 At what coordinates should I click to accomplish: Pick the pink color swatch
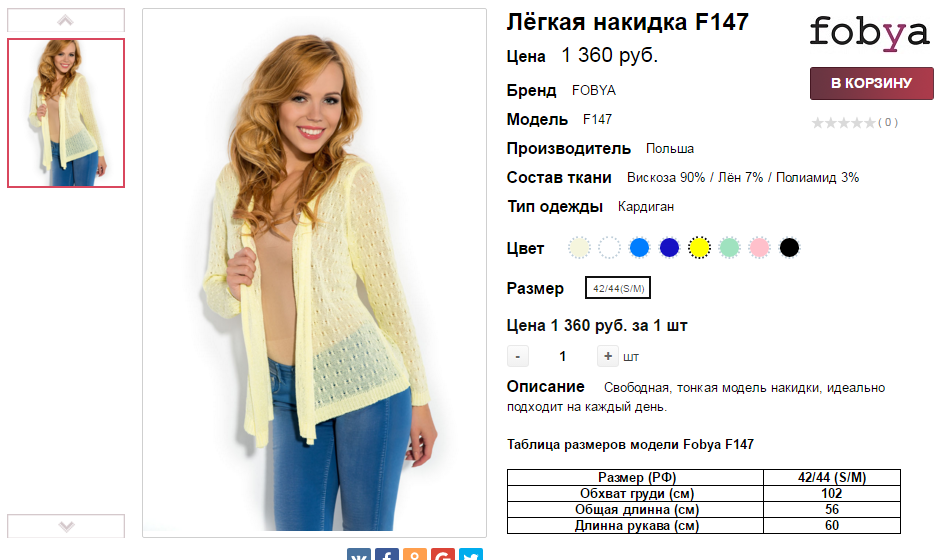[759, 247]
